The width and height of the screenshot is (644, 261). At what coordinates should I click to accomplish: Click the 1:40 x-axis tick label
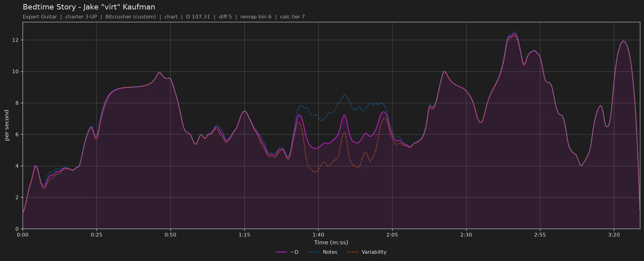coord(318,235)
